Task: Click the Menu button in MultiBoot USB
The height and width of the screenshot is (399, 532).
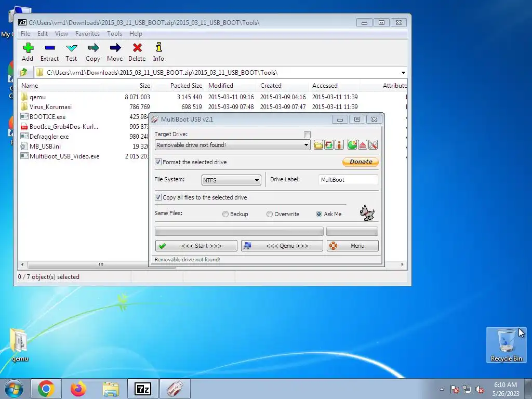Action: (x=353, y=246)
